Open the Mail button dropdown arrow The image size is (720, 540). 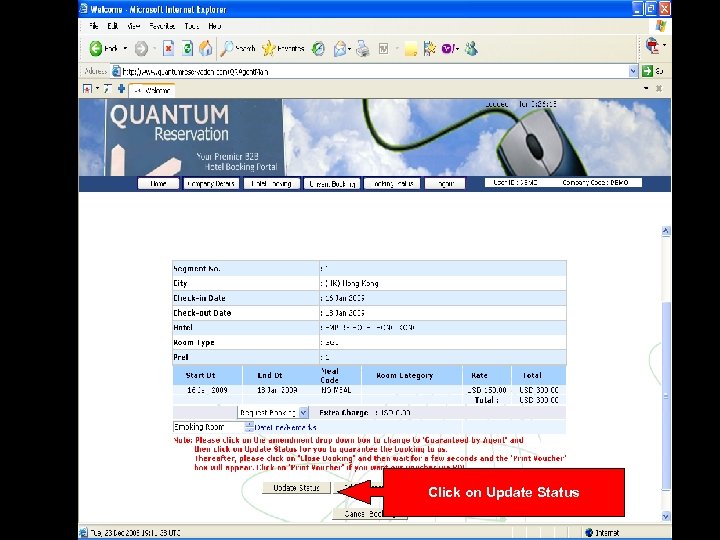click(x=350, y=49)
